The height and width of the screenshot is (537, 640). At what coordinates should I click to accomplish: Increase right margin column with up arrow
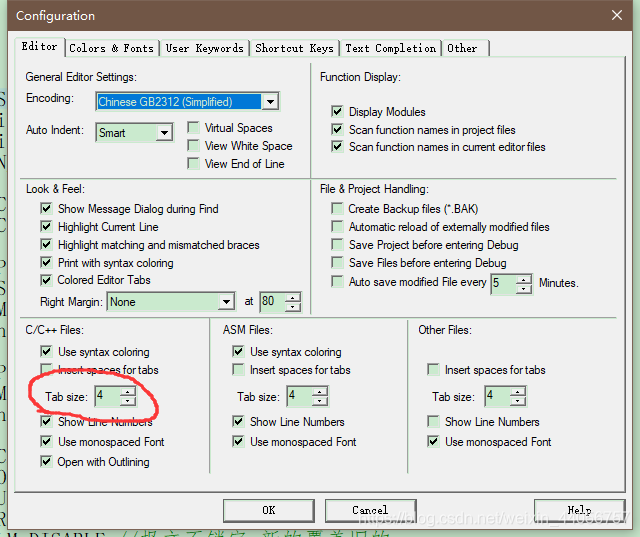(x=293, y=297)
